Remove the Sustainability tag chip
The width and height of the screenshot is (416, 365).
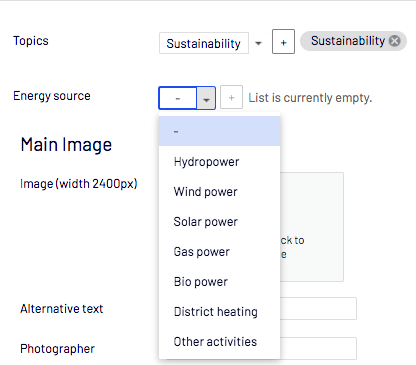(x=395, y=41)
